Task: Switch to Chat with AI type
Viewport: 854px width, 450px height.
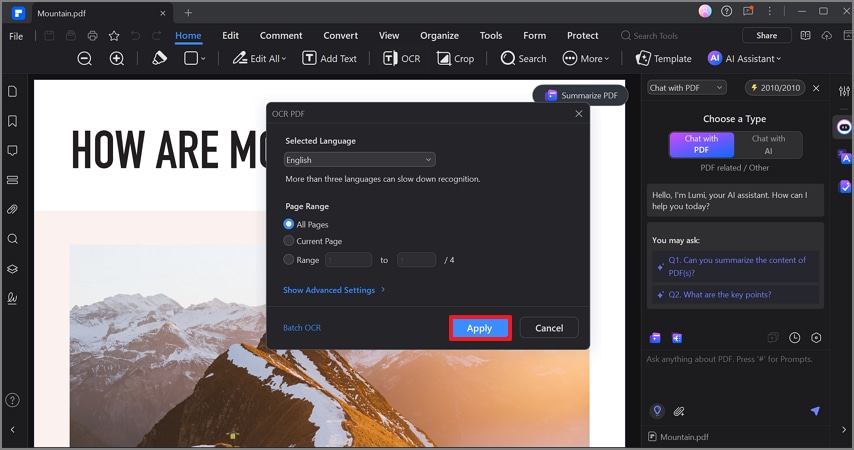Action: (768, 144)
